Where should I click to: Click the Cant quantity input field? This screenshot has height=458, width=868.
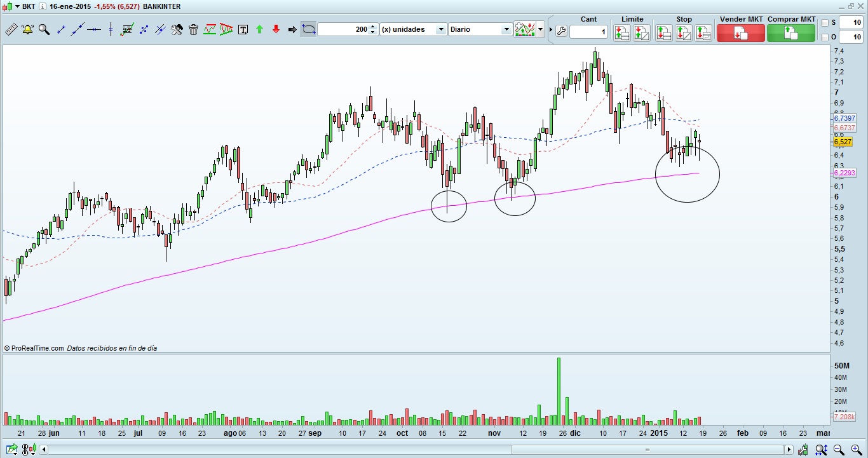tap(589, 32)
